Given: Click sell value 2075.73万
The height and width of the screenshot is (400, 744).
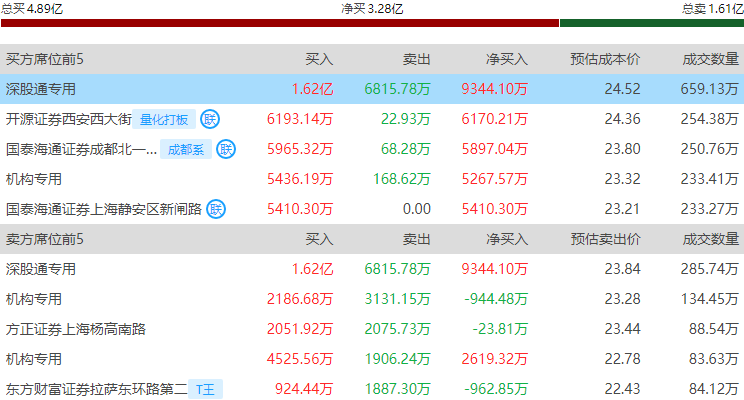Looking at the screenshot, I should click(x=397, y=329).
